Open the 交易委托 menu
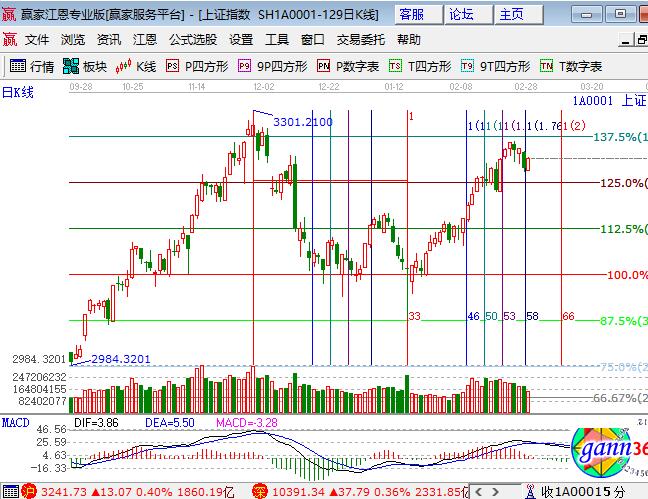 pyautogui.click(x=361, y=40)
